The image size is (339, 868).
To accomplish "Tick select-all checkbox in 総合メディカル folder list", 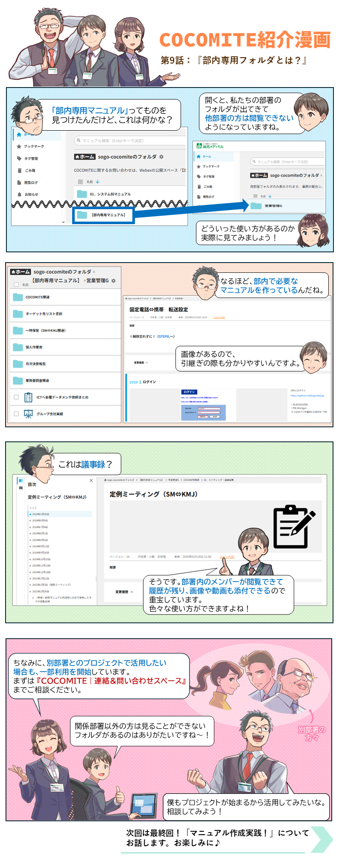I will point(254,196).
